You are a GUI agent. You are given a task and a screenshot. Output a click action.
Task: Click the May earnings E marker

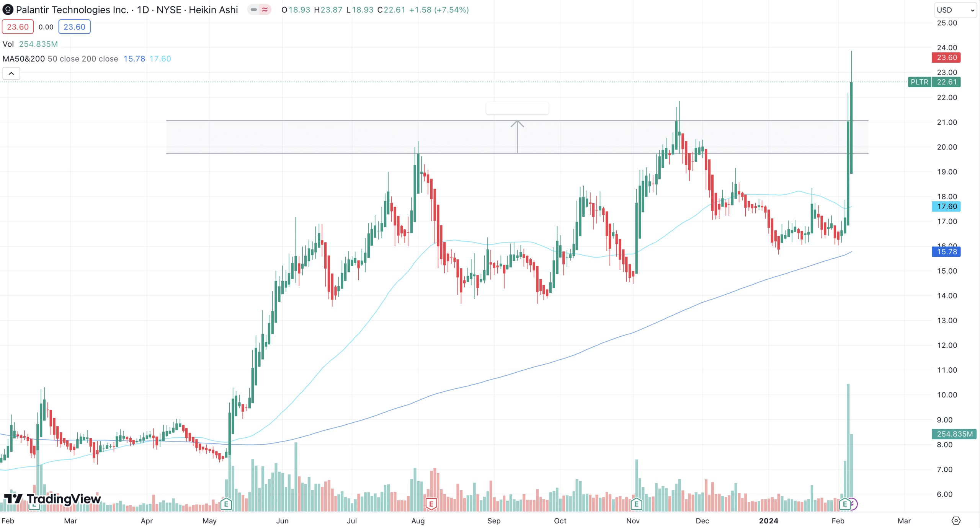tap(226, 504)
